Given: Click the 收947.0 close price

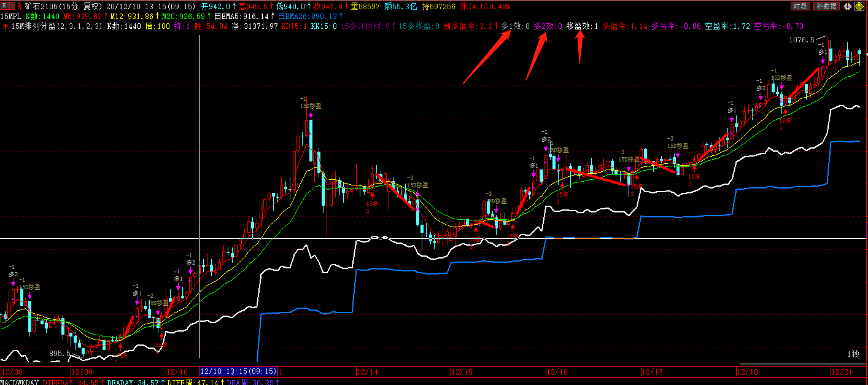Looking at the screenshot, I should click(328, 6).
